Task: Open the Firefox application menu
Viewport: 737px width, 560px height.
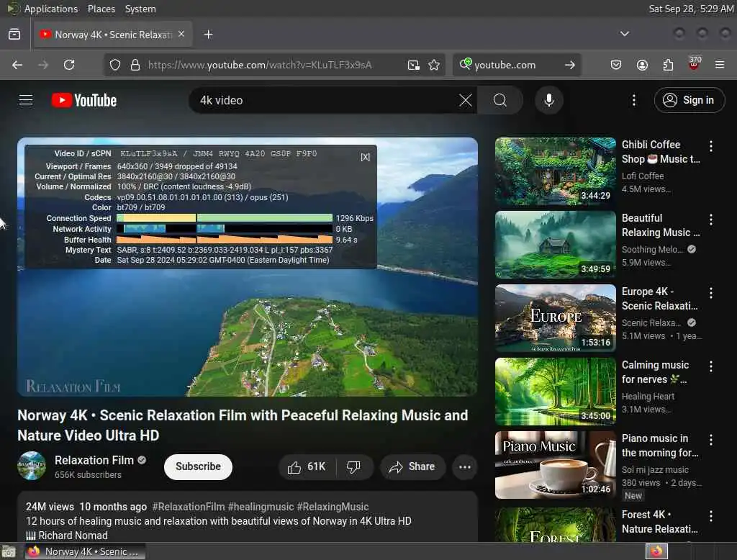Action: click(720, 65)
